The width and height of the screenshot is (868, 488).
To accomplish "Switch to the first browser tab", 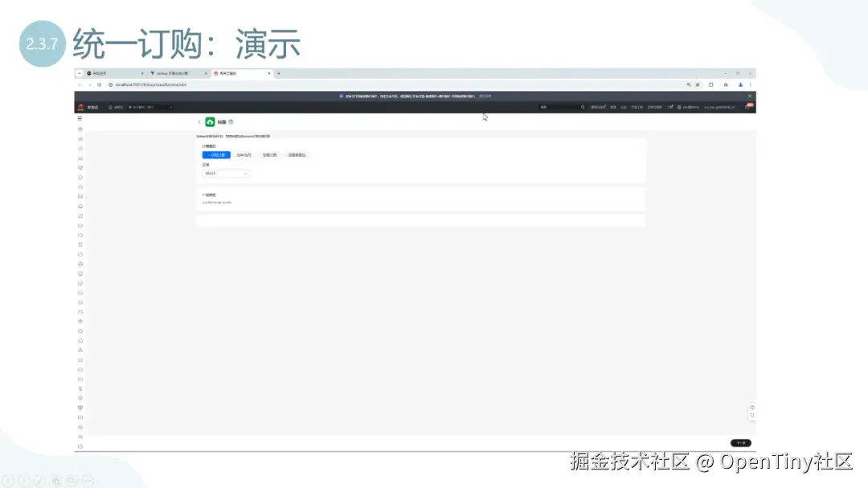I will (114, 73).
